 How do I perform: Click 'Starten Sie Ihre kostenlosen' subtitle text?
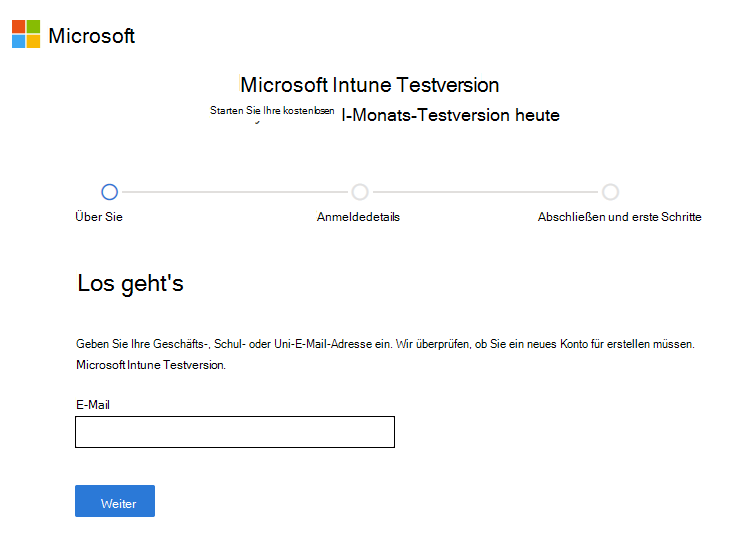(272, 111)
